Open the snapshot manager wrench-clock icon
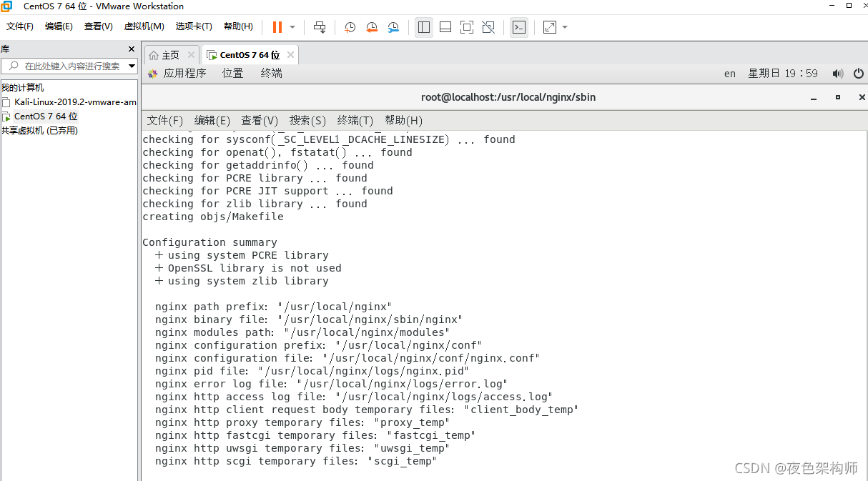 (393, 27)
